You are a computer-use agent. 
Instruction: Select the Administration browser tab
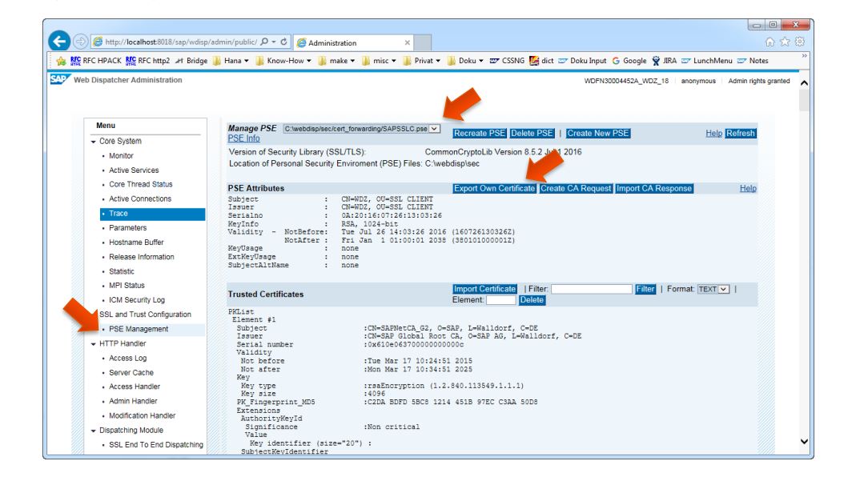(354, 42)
